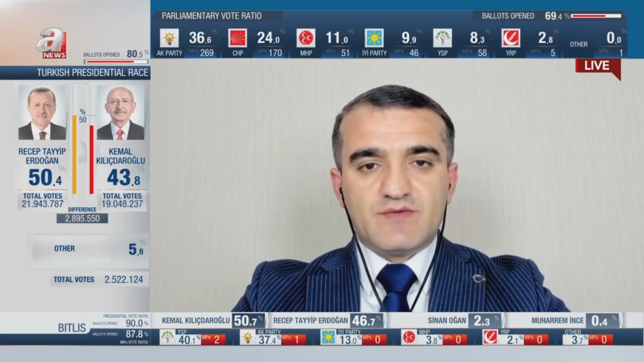Click the Turkish Presidential Race header

[x=92, y=73]
